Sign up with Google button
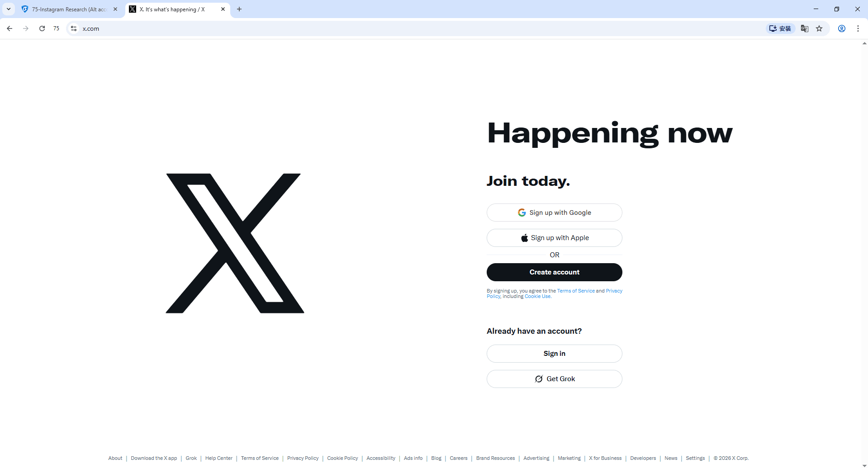The height and width of the screenshot is (468, 868). [x=555, y=213]
